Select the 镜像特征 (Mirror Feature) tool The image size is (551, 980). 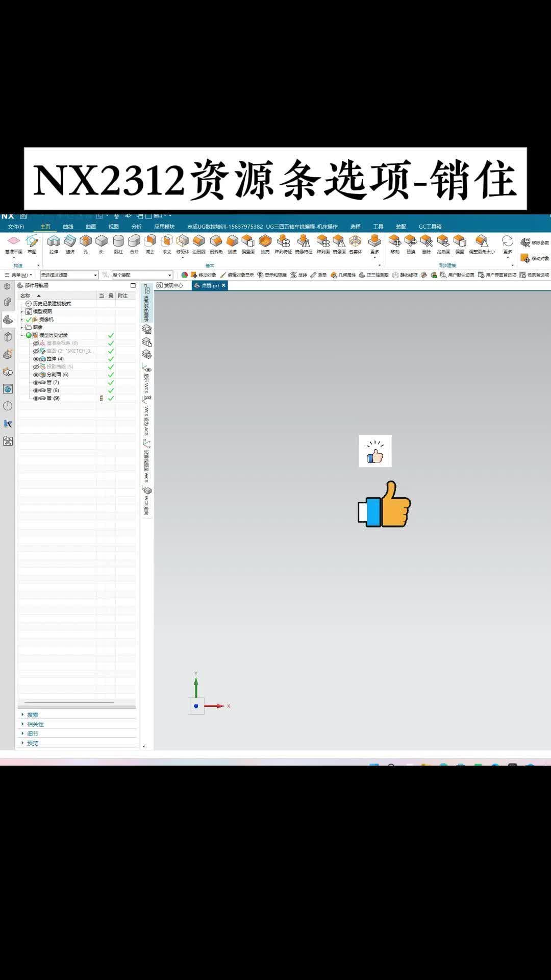pos(304,244)
